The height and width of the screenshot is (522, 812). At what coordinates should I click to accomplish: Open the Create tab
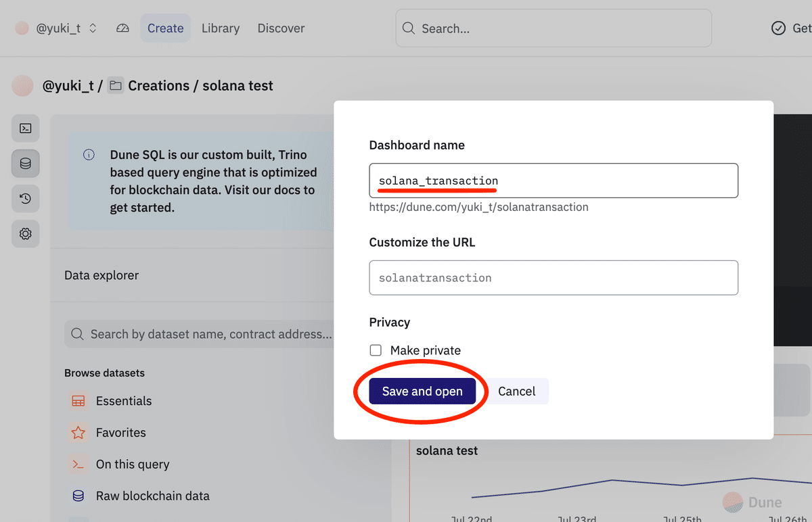coord(166,28)
